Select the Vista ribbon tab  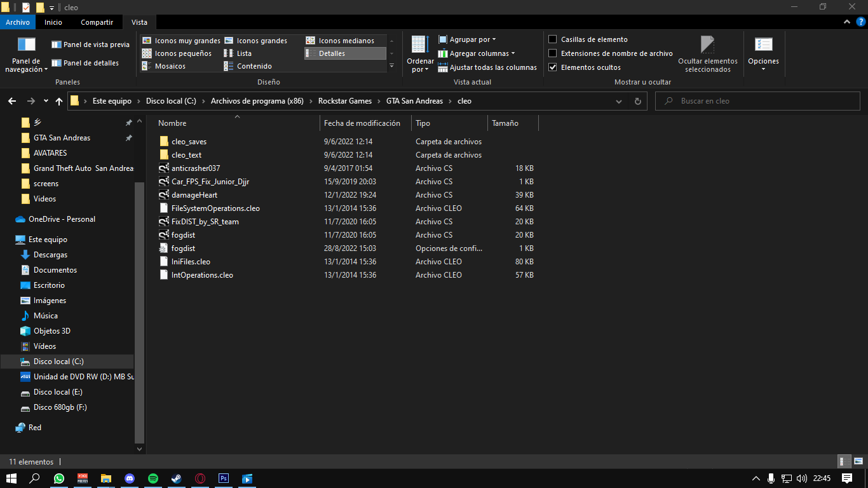[x=139, y=22]
